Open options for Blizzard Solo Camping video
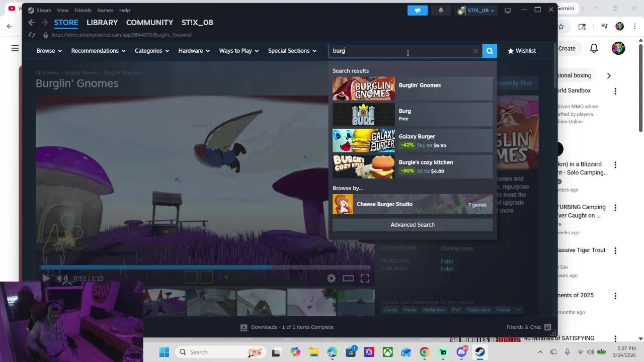The width and height of the screenshot is (644, 362). (x=615, y=165)
